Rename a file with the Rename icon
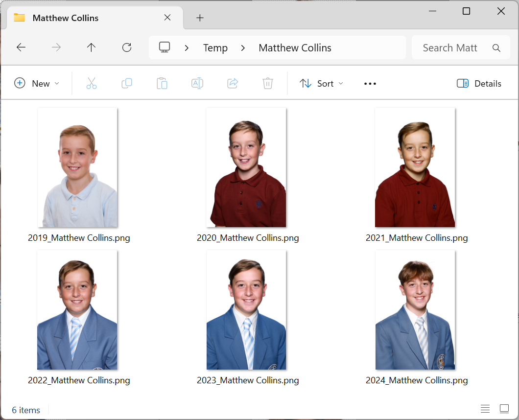 197,83
